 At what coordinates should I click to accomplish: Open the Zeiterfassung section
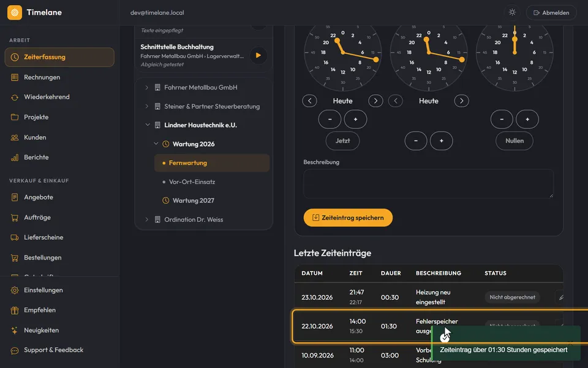tap(59, 57)
